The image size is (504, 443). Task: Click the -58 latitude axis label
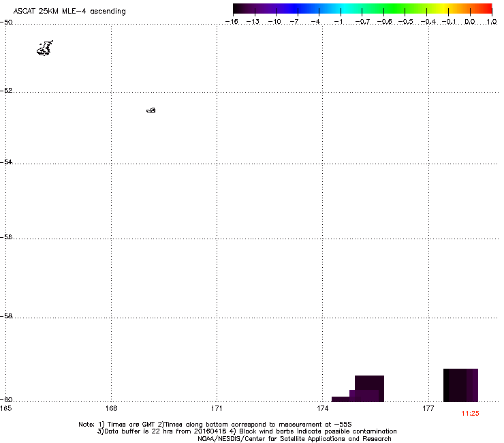6,316
